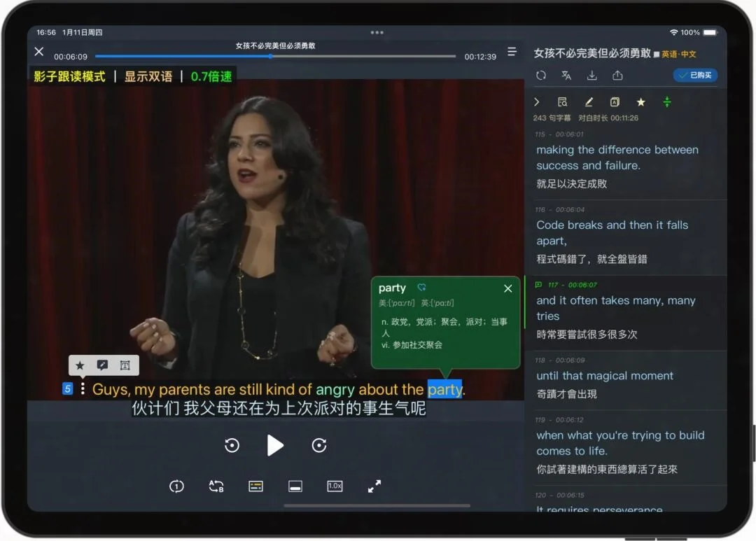Screen dimensions: 756x541
Task: Select 显示双语 bilingual display label
Action: click(x=148, y=76)
